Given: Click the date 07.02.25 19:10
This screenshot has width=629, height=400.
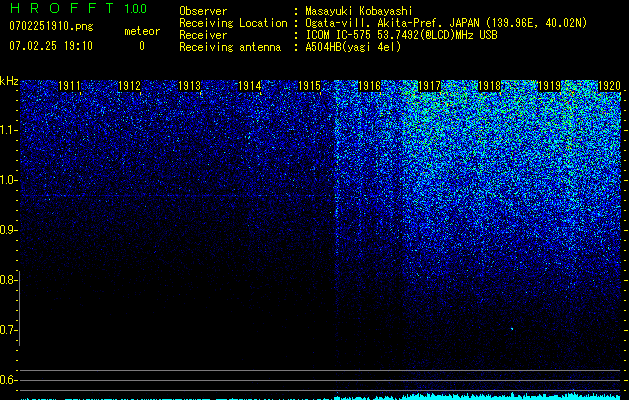Looking at the screenshot, I should point(51,46).
